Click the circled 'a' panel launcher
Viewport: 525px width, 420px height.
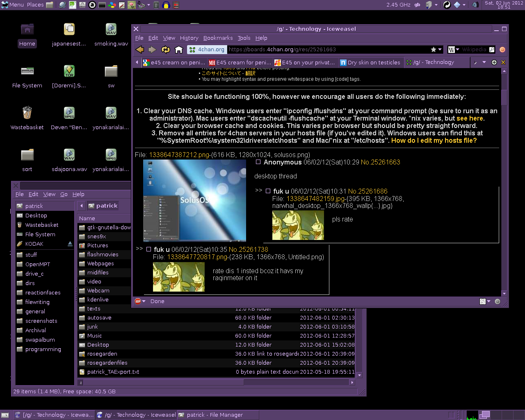click(x=92, y=5)
